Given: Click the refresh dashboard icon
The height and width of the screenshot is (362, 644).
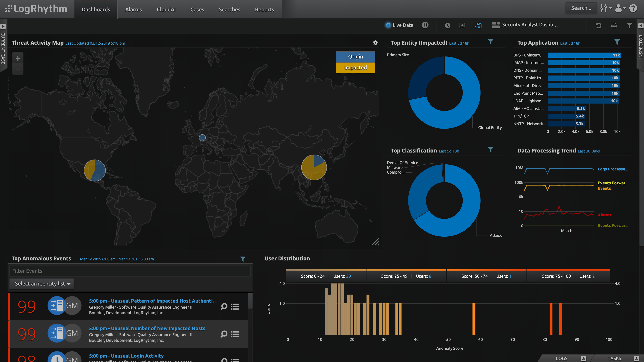Looking at the screenshot, I should (x=598, y=25).
